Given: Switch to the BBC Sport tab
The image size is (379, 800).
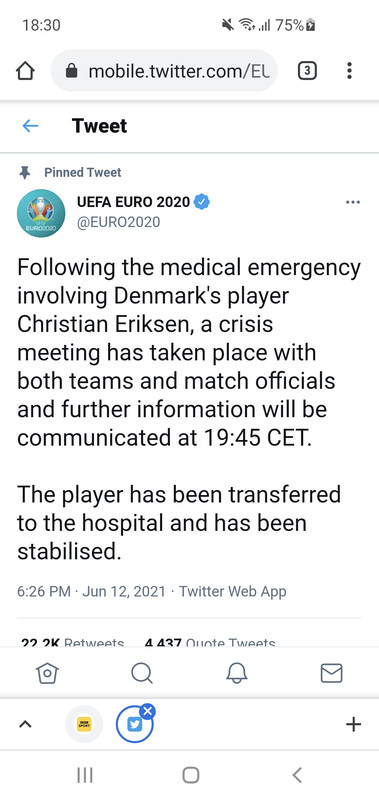Looking at the screenshot, I should pyautogui.click(x=84, y=724).
